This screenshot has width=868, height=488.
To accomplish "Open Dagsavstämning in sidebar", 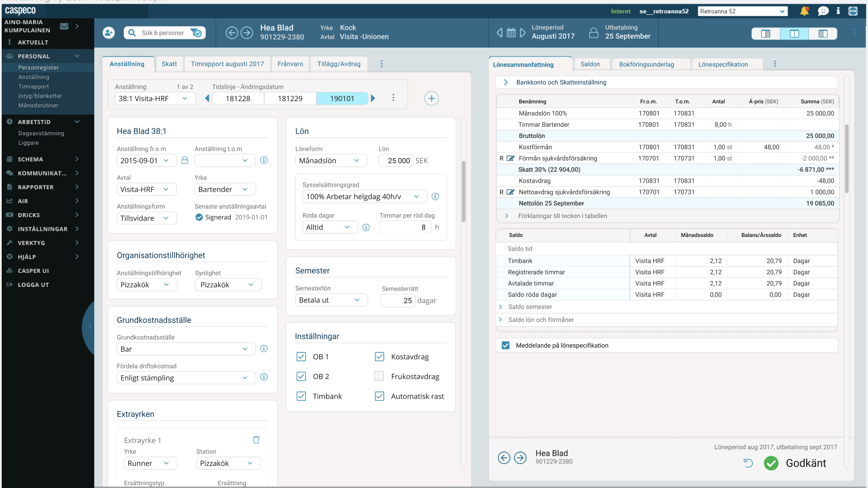I will click(x=41, y=133).
